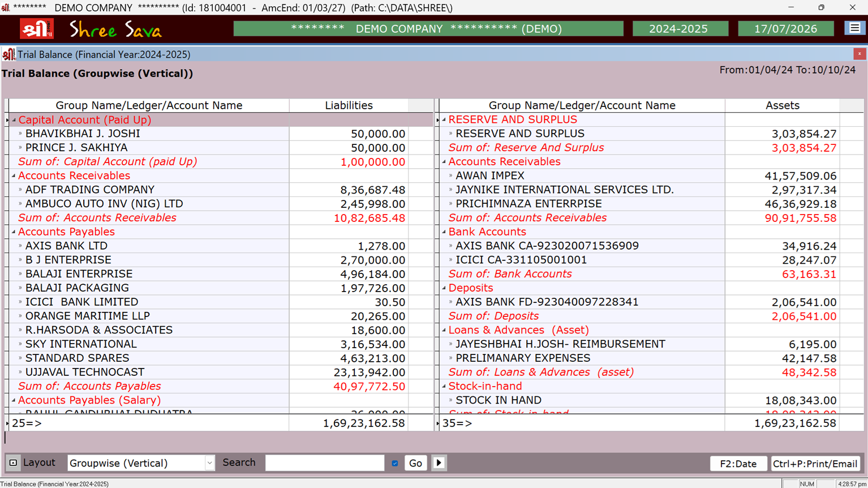Click the 40,97,772.50 Accounts Payables sum
Image resolution: width=868 pixels, height=488 pixels.
coord(369,387)
